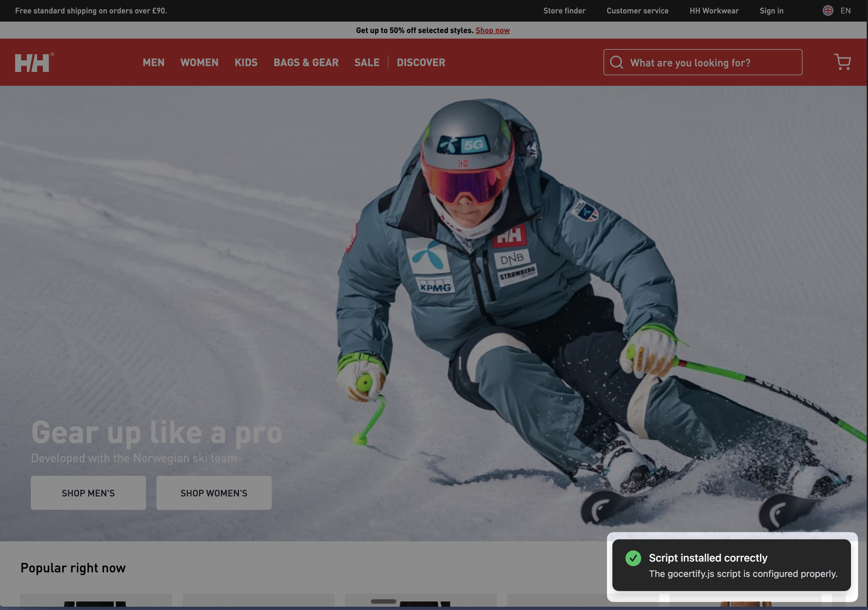Click the search magnifier icon
This screenshot has width=868, height=610.
pos(616,63)
